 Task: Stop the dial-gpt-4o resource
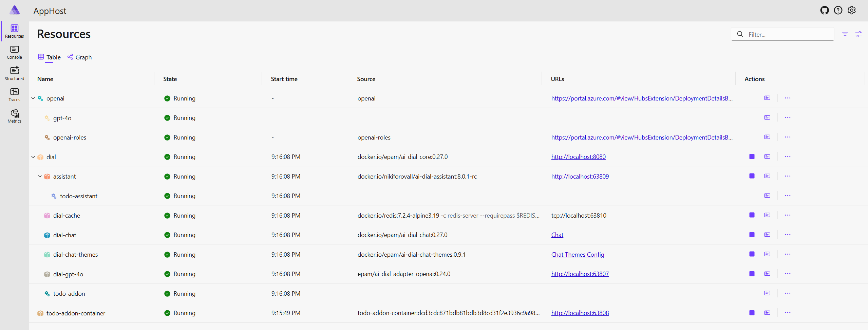752,274
